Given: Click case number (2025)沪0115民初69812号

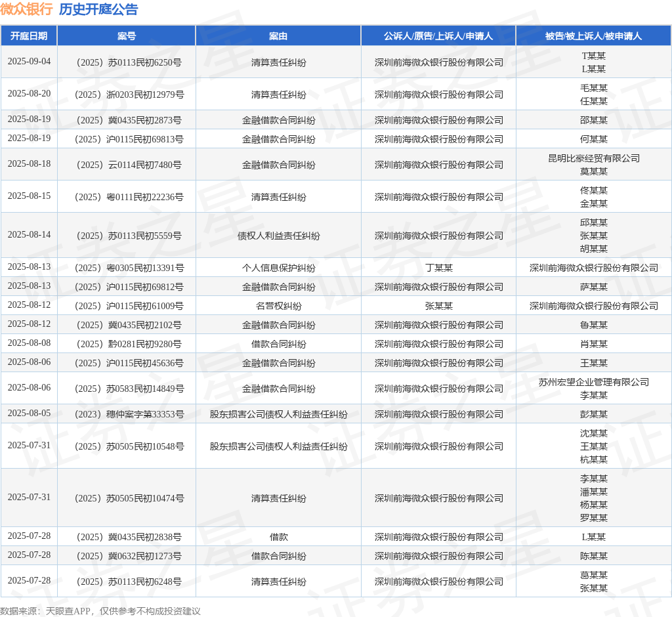Looking at the screenshot, I should click(129, 287).
